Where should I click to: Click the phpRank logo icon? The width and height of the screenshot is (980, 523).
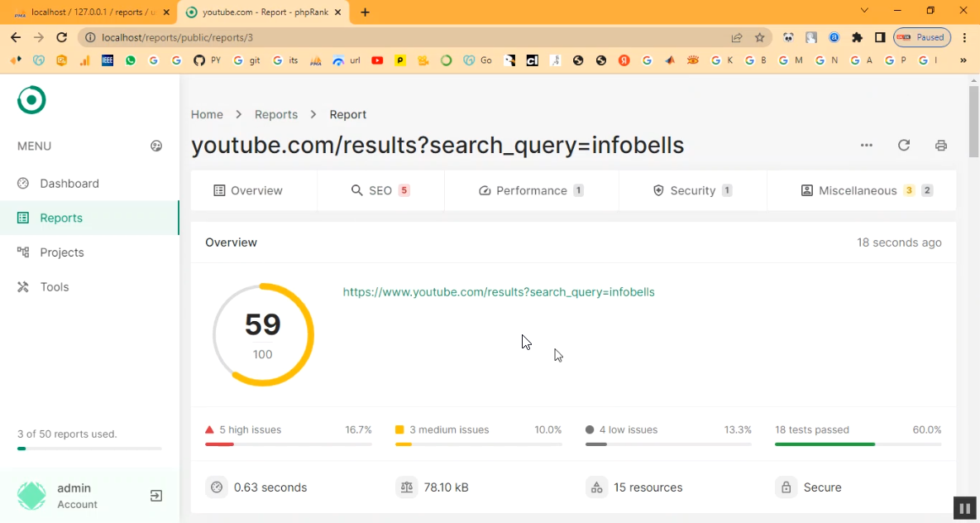31,100
